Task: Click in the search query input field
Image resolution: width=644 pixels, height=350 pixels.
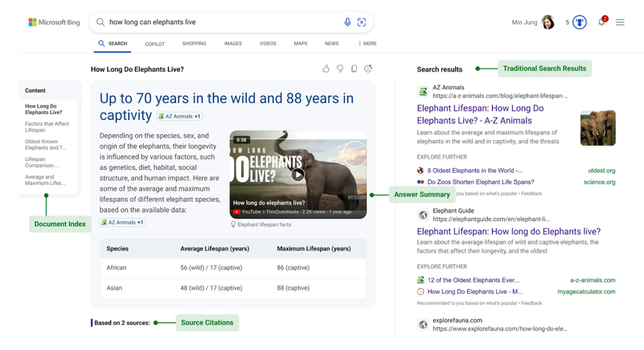Action: (217, 23)
